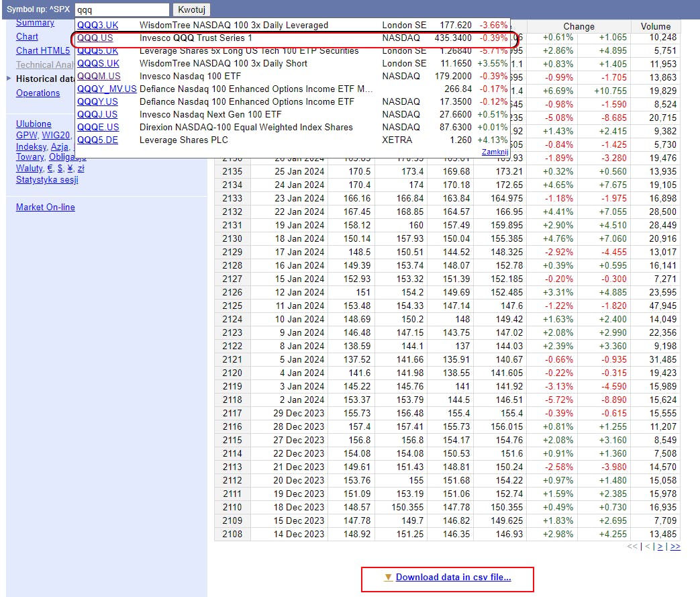Screen dimensions: 700x597
Task: Open the Indeksy link
Action: [31, 147]
